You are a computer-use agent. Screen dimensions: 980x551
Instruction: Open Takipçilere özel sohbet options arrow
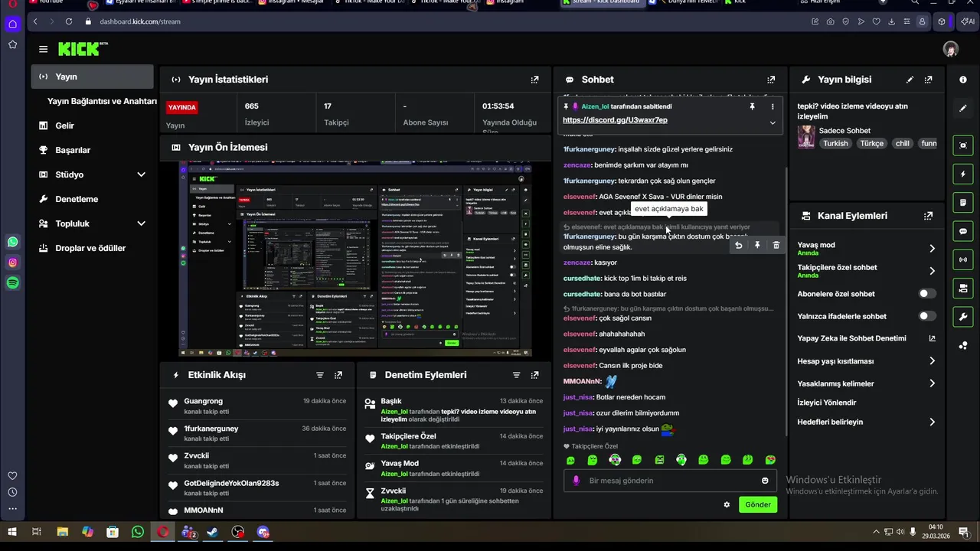pyautogui.click(x=932, y=271)
